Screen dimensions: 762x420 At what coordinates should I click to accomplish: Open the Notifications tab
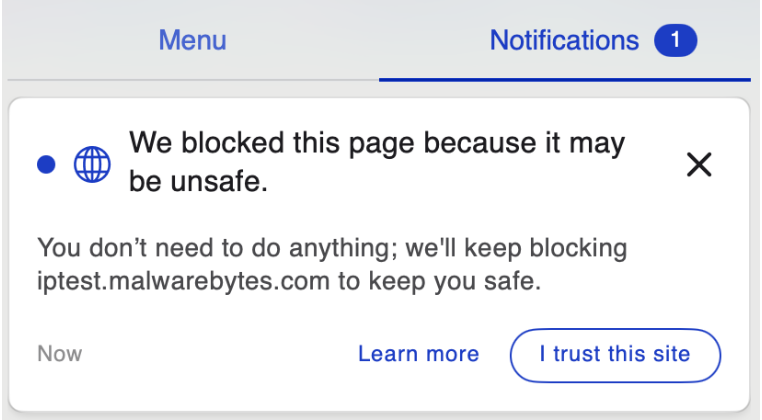pyautogui.click(x=564, y=40)
